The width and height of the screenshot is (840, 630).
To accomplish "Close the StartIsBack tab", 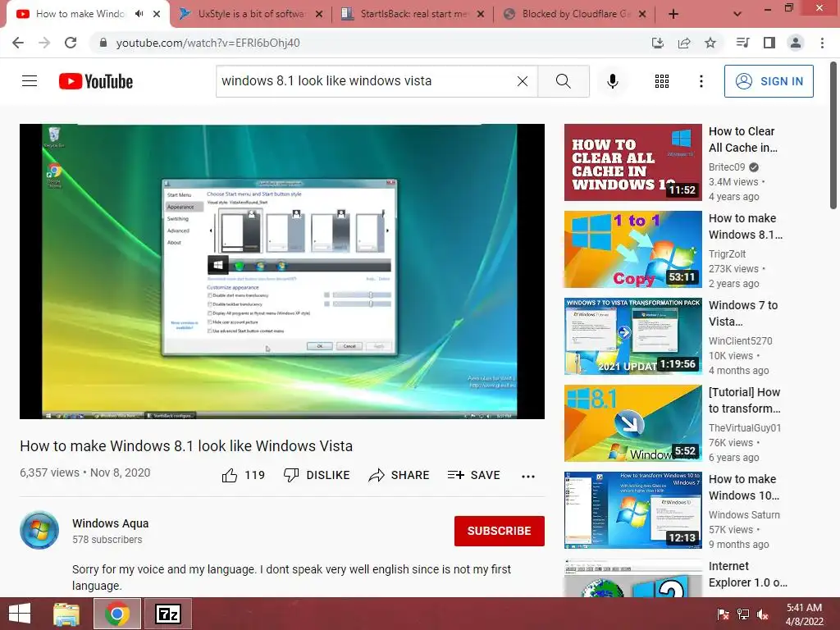I will (x=481, y=14).
